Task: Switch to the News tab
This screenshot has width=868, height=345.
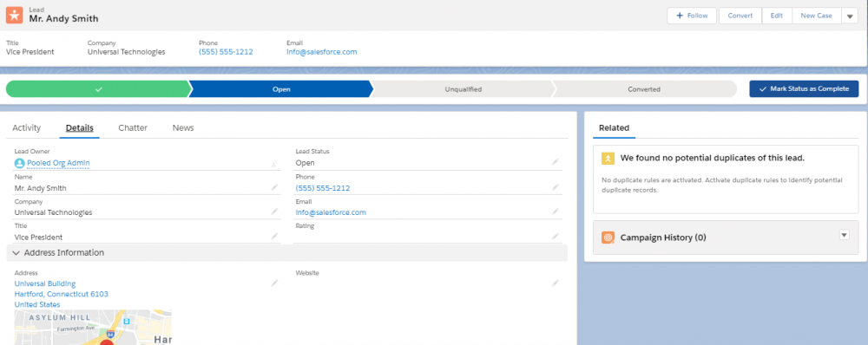Action: tap(183, 127)
